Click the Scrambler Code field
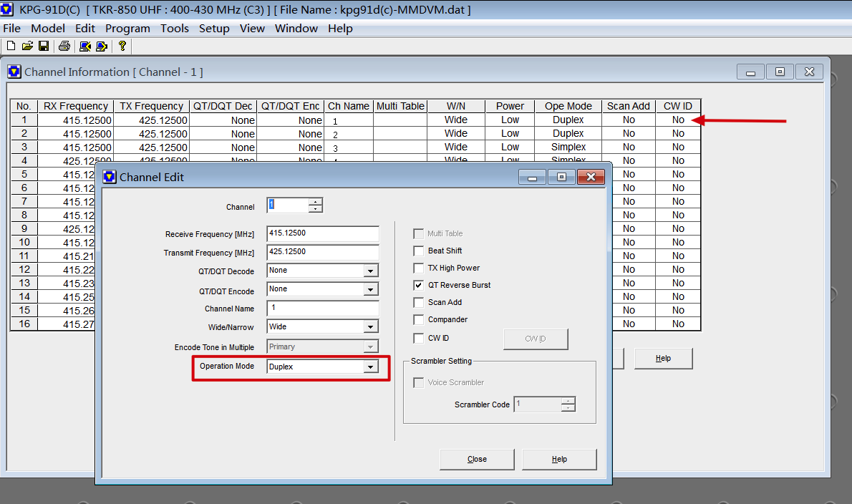 538,404
